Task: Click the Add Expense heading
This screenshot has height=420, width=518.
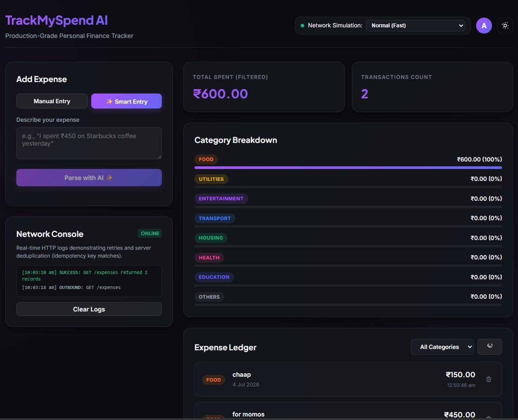Action: coord(41,79)
